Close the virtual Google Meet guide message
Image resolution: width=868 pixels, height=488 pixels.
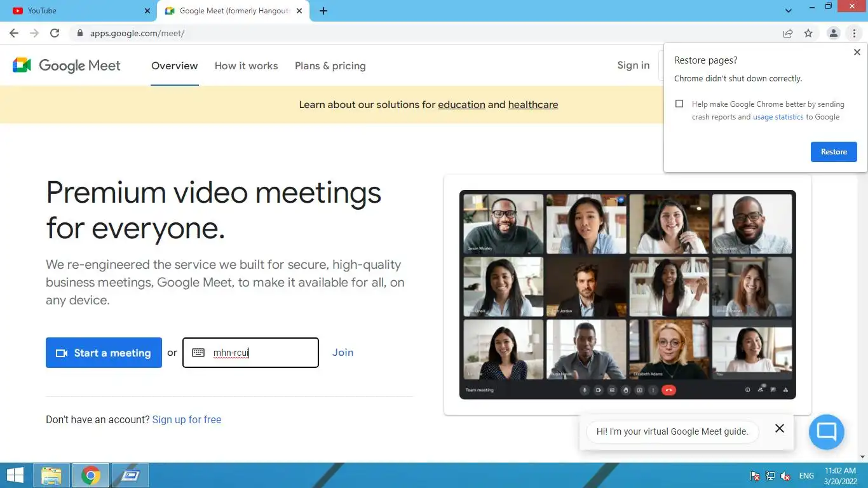point(780,429)
